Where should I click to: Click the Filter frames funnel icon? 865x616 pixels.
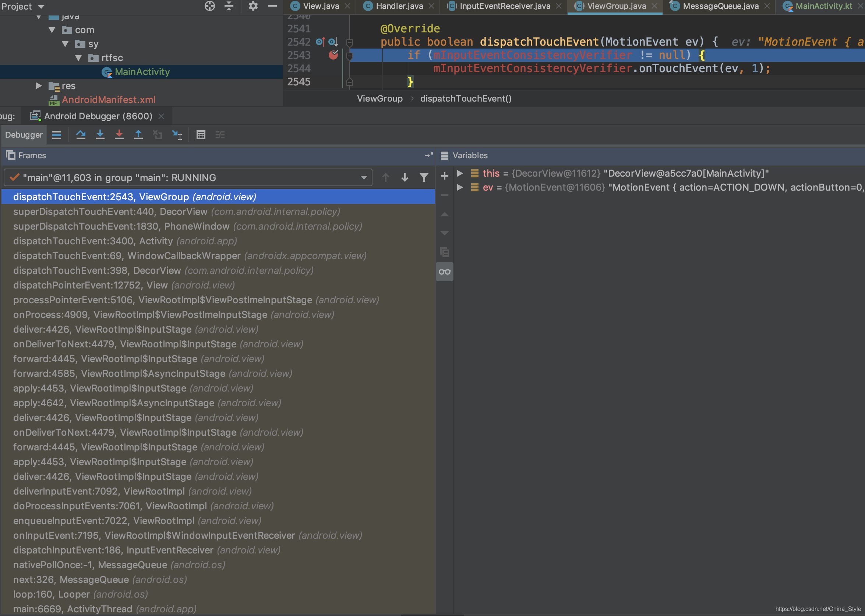coord(424,177)
